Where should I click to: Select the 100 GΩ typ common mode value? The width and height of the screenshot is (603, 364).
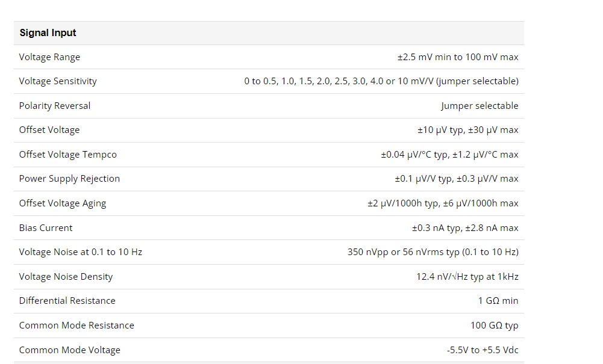tap(494, 325)
